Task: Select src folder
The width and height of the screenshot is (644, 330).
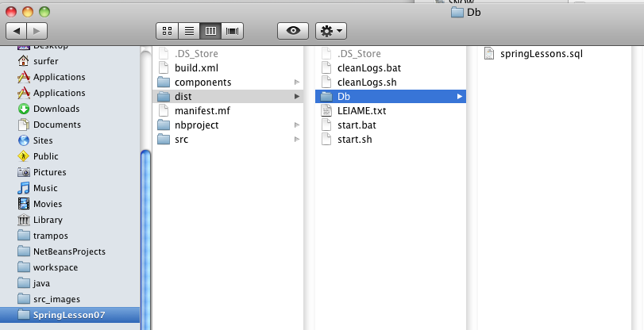Action: pyautogui.click(x=228, y=139)
